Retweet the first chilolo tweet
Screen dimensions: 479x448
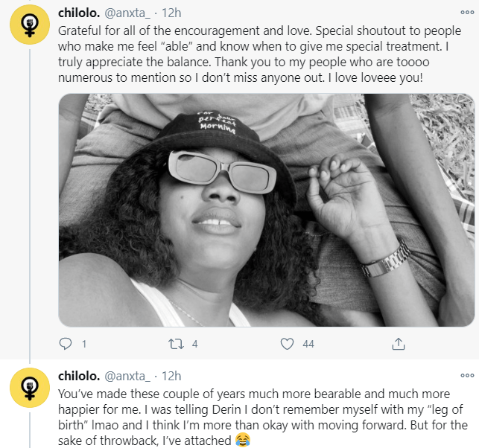pos(176,344)
